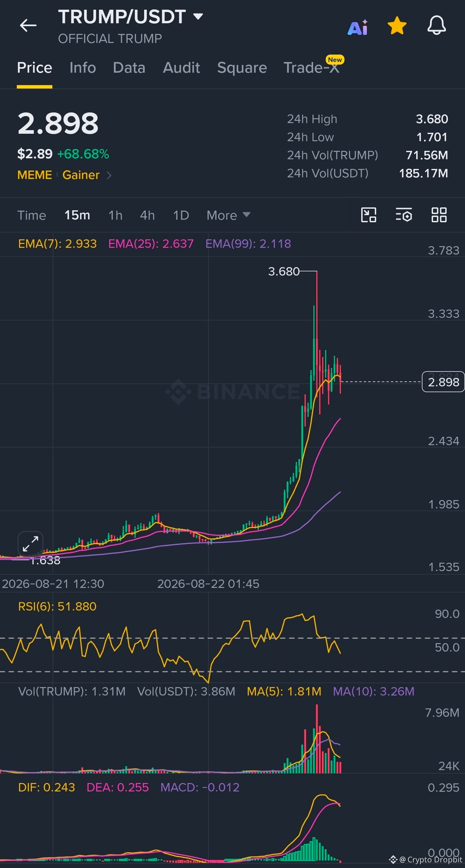This screenshot has height=868, width=465.
Task: Click the Vol(USDT): 3.86M label
Action: point(186,691)
